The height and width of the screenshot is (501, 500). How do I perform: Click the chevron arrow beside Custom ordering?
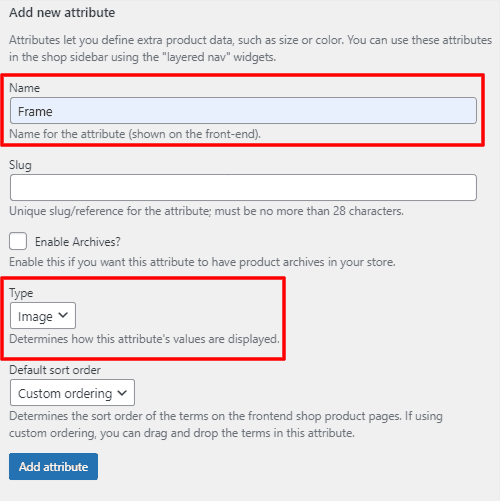pyautogui.click(x=122, y=393)
